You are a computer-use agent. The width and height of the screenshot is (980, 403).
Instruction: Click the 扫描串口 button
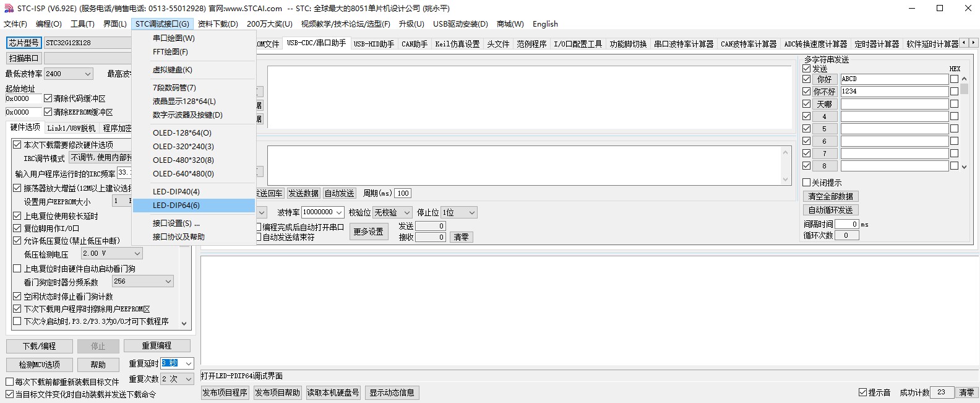point(24,58)
